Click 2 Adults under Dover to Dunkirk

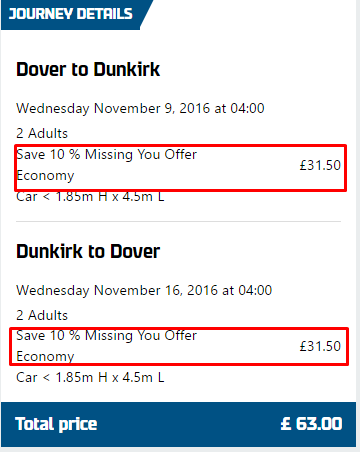42,133
